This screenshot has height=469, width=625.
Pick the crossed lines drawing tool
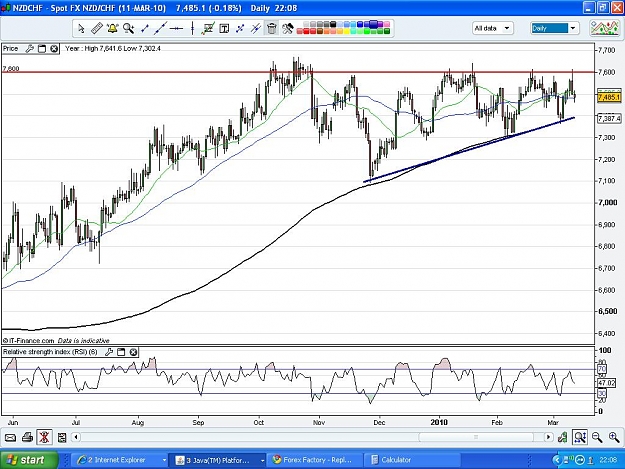240,28
